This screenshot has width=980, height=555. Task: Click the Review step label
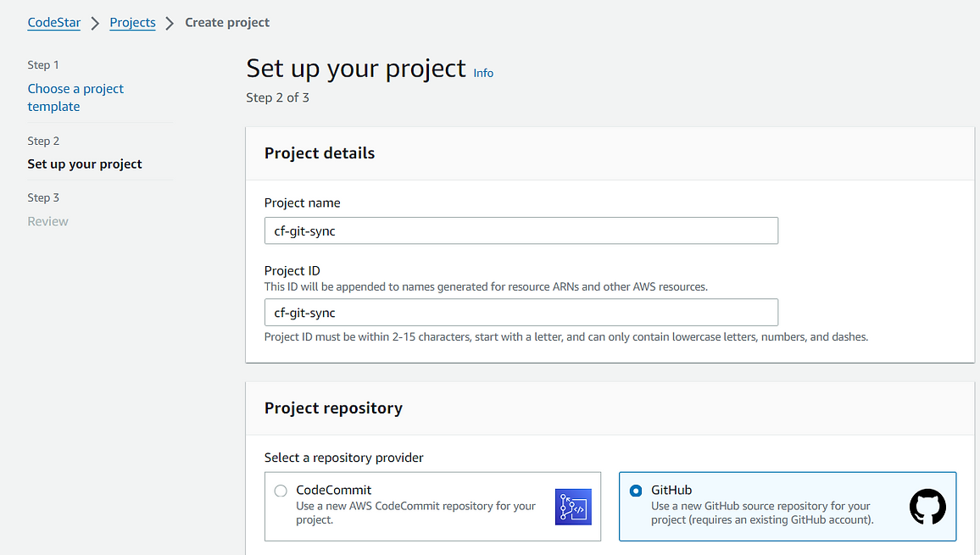(x=48, y=221)
